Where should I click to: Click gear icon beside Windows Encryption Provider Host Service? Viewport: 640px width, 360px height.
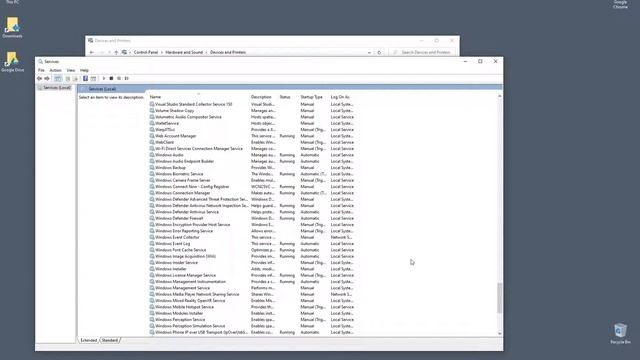coord(152,224)
